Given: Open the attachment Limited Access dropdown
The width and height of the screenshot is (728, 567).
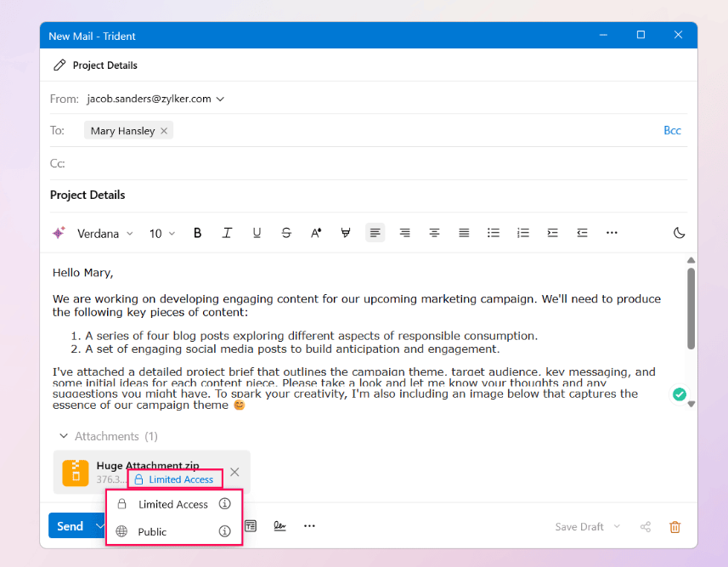Looking at the screenshot, I should [175, 479].
